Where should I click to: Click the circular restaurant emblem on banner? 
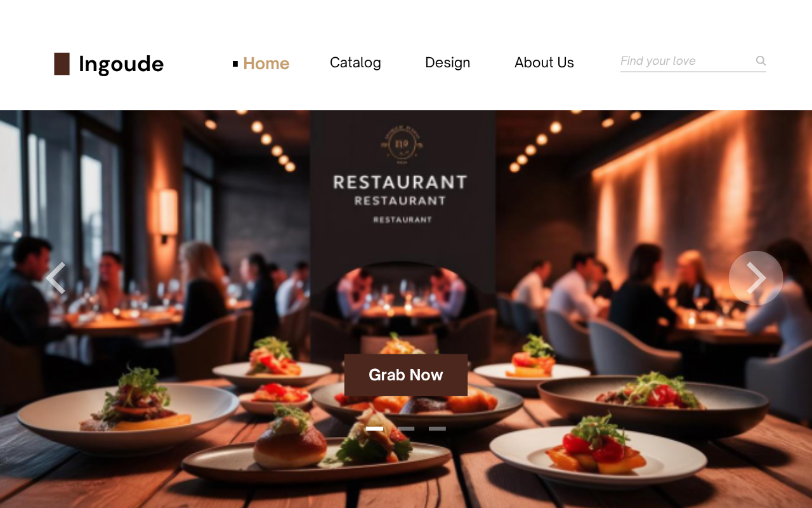coord(402,145)
